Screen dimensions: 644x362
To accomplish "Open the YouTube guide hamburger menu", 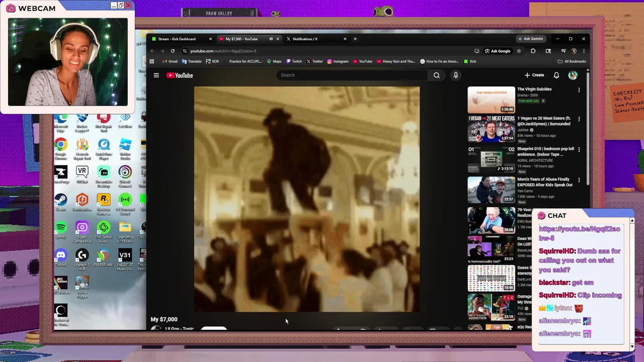I will click(156, 75).
